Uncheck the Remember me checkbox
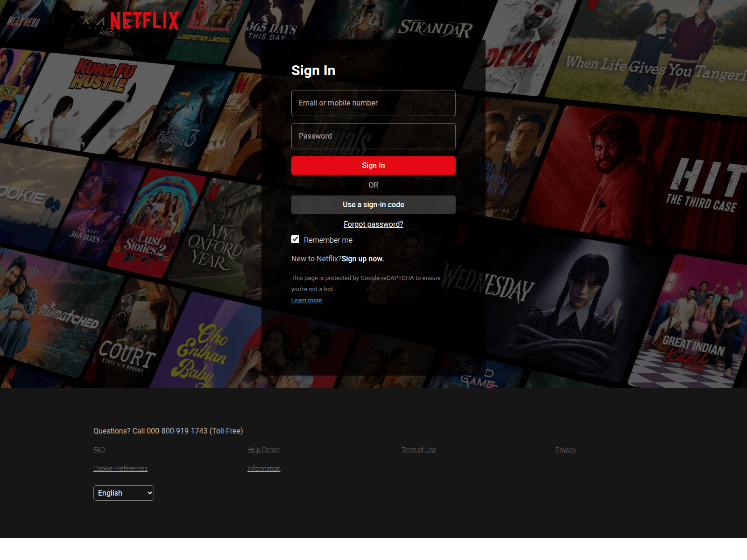 coord(296,239)
